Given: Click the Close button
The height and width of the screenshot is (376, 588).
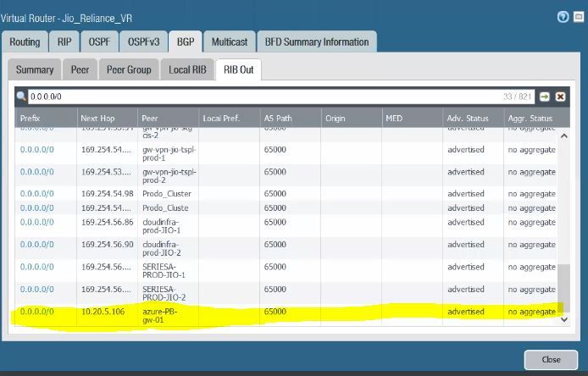Looking at the screenshot, I should pyautogui.click(x=550, y=359).
